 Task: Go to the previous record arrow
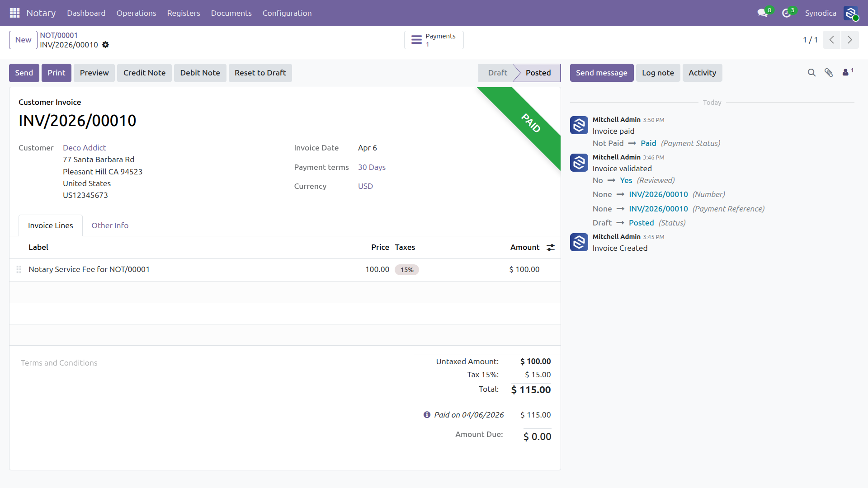point(831,40)
